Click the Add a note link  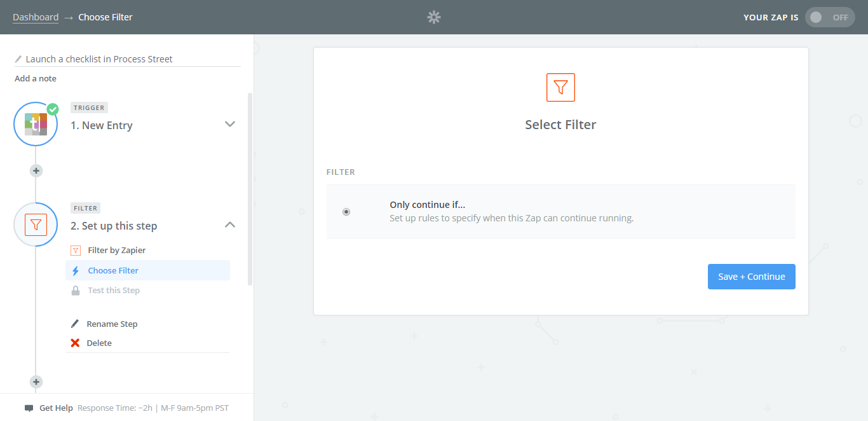[36, 78]
